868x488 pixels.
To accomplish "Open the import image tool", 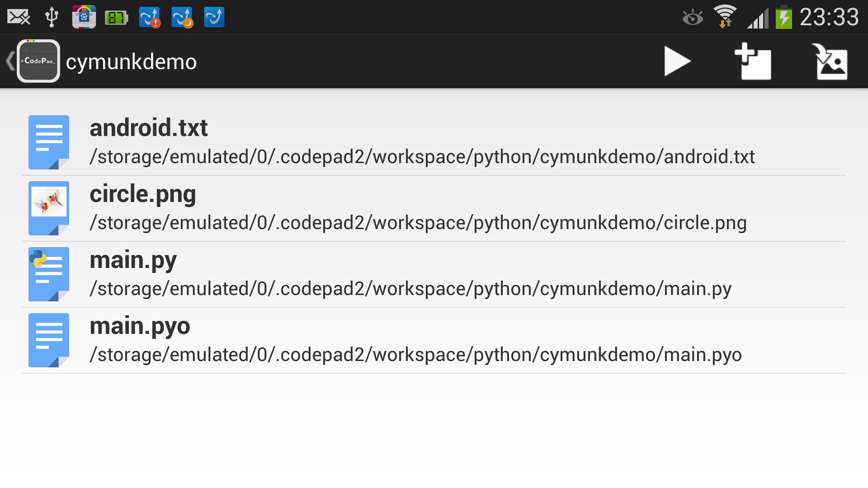I will pyautogui.click(x=831, y=62).
